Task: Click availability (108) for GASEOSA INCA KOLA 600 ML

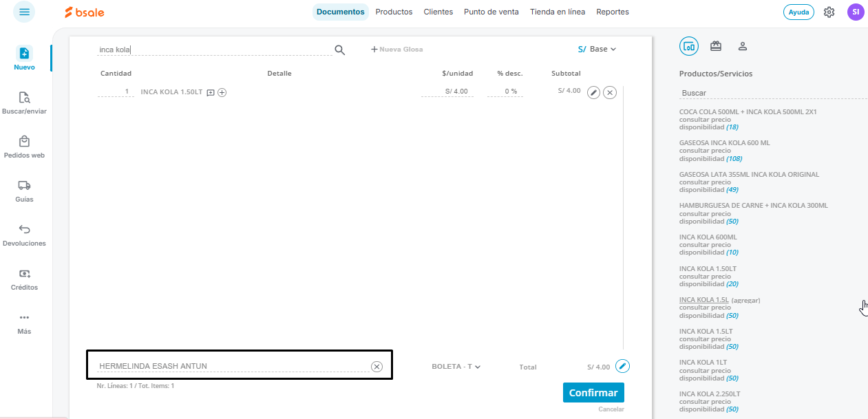Action: pyautogui.click(x=734, y=159)
